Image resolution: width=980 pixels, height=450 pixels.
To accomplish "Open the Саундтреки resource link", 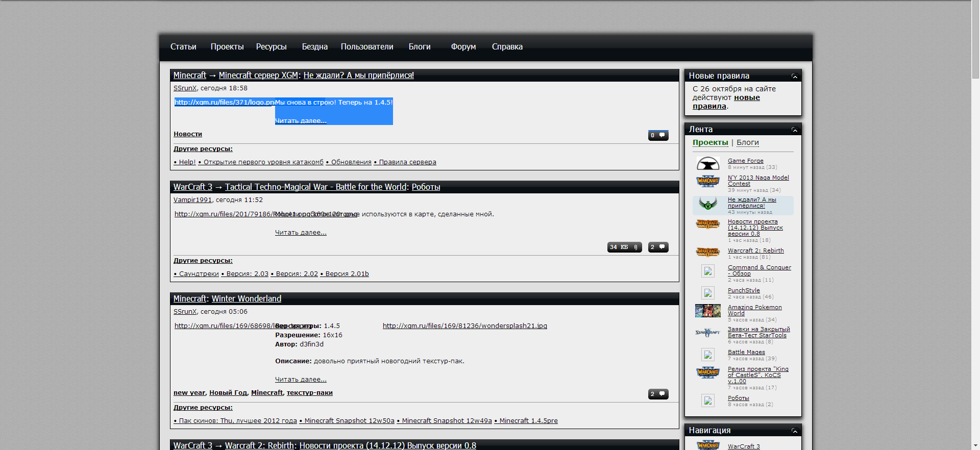I will [196, 274].
